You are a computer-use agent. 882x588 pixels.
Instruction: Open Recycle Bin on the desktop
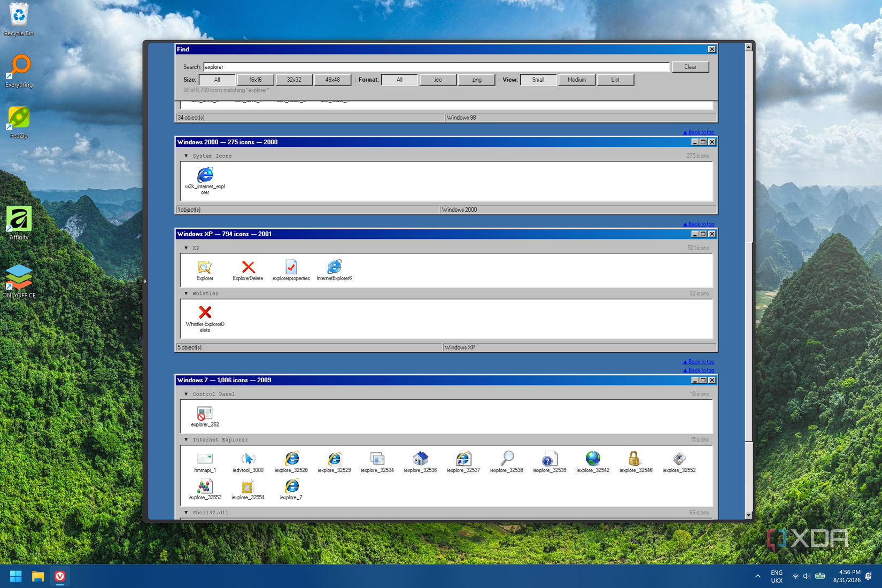pyautogui.click(x=19, y=20)
